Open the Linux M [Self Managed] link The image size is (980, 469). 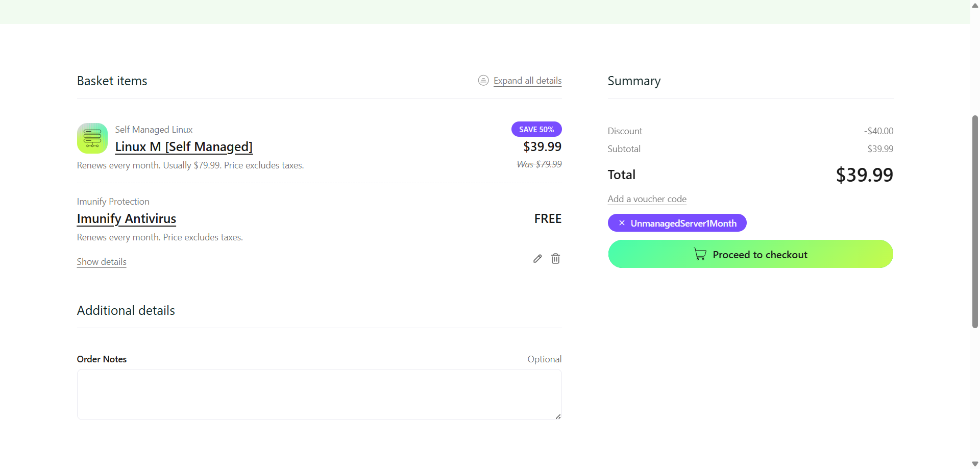184,147
